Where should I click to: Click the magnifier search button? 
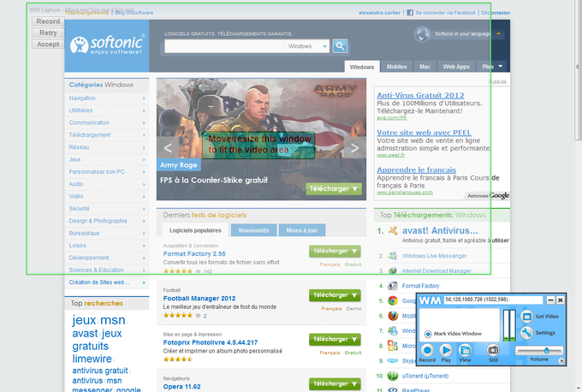(340, 46)
